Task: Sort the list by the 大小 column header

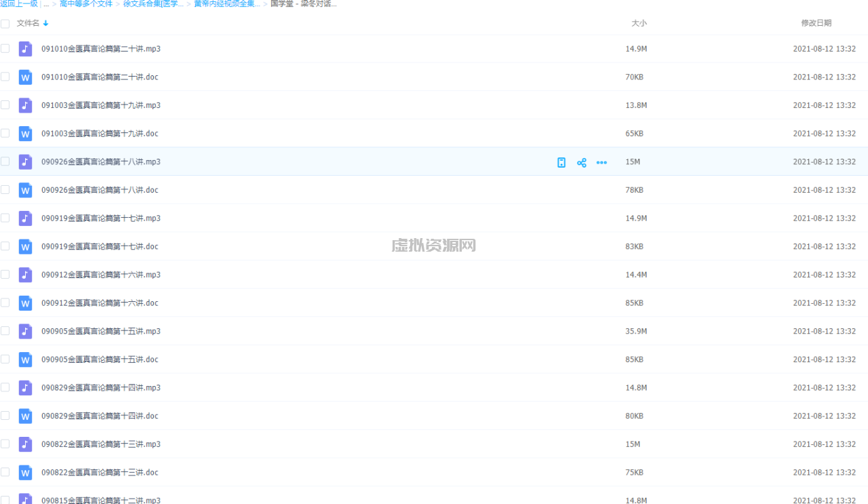Action: pos(639,23)
